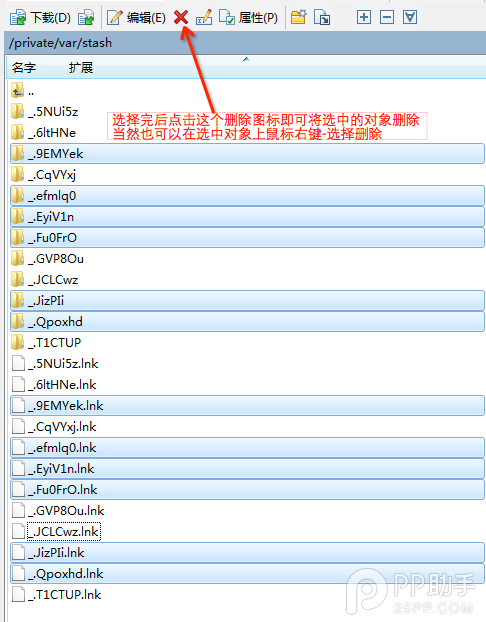
Task: Click the sort arrow above column header
Action: [x=246, y=59]
